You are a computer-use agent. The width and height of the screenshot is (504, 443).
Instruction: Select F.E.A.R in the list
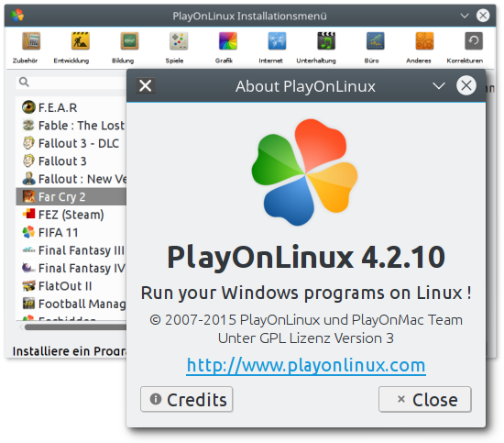coord(71,107)
